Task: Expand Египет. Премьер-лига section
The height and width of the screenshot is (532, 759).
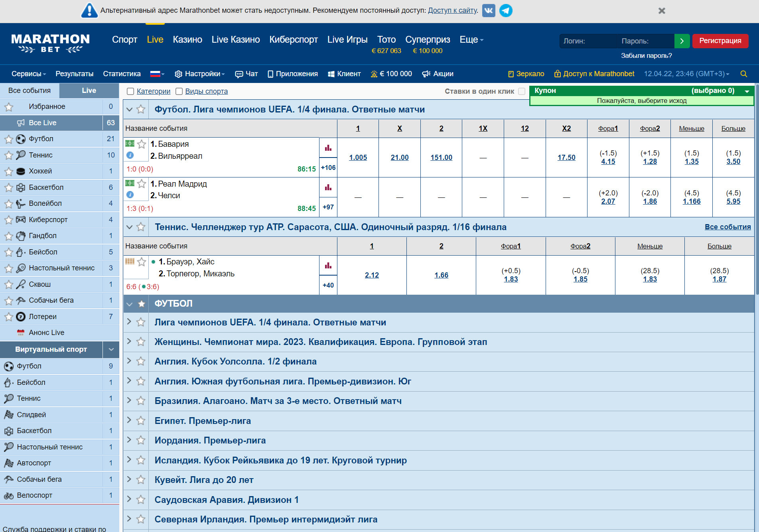Action: (x=129, y=420)
